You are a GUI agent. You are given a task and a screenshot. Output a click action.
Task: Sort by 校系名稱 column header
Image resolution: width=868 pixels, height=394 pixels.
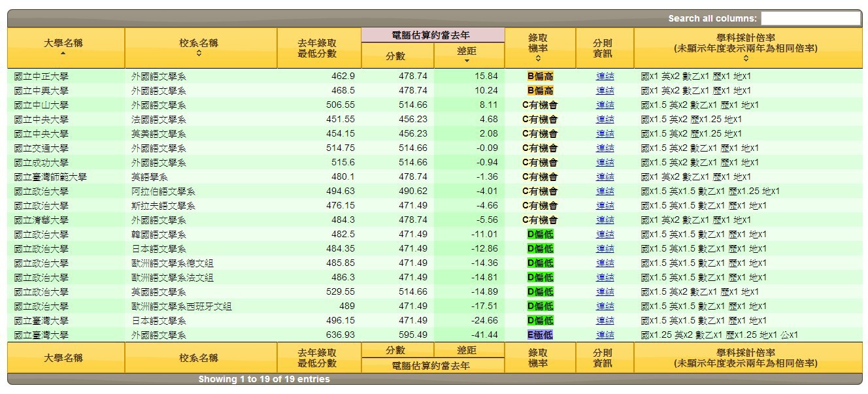tap(200, 48)
